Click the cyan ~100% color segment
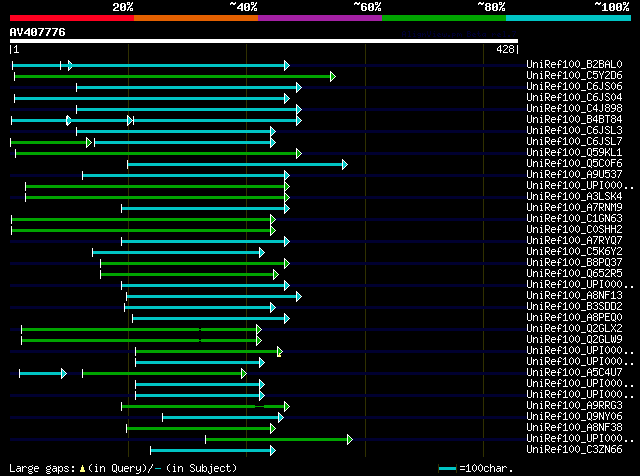 (568, 18)
